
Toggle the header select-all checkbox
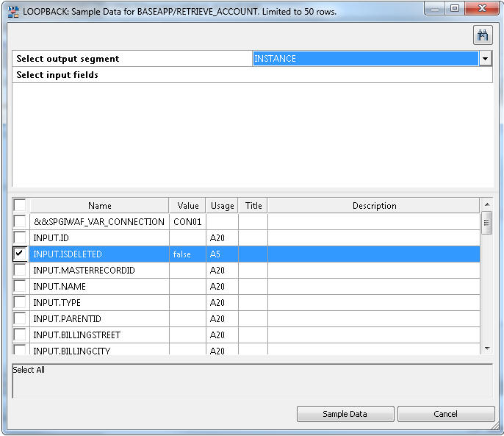pyautogui.click(x=20, y=205)
